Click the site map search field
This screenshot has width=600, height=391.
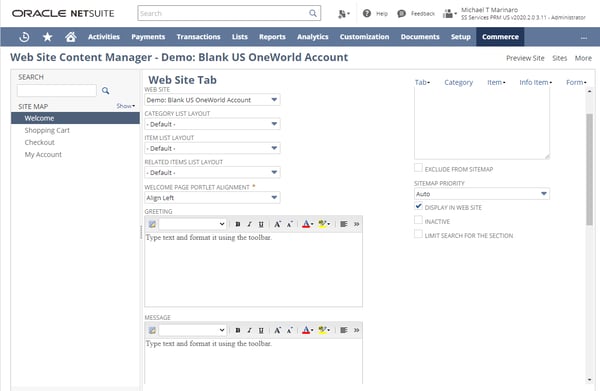(x=57, y=91)
